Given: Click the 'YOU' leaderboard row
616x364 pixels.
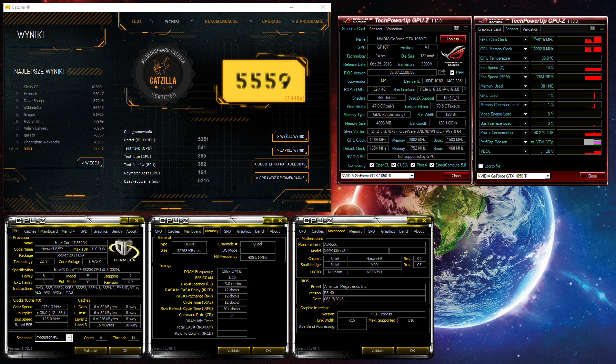Looking at the screenshot, I should [x=56, y=149].
